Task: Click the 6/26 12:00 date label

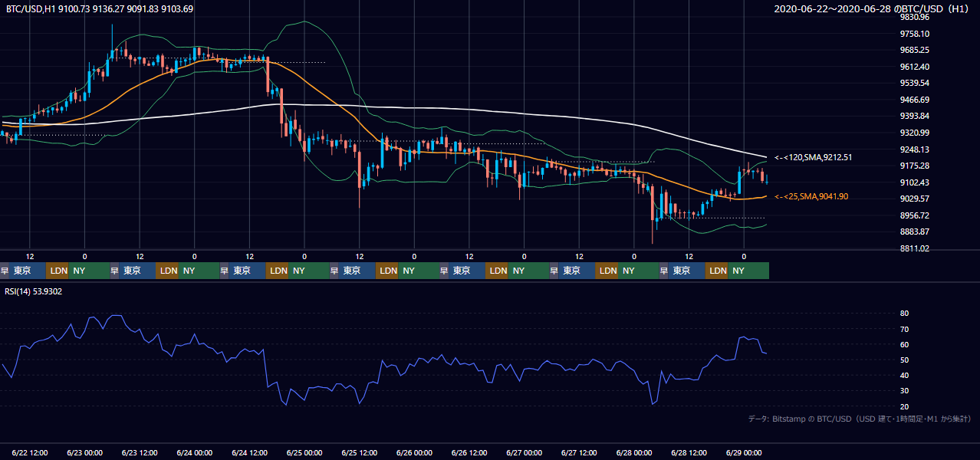Action: [x=469, y=452]
